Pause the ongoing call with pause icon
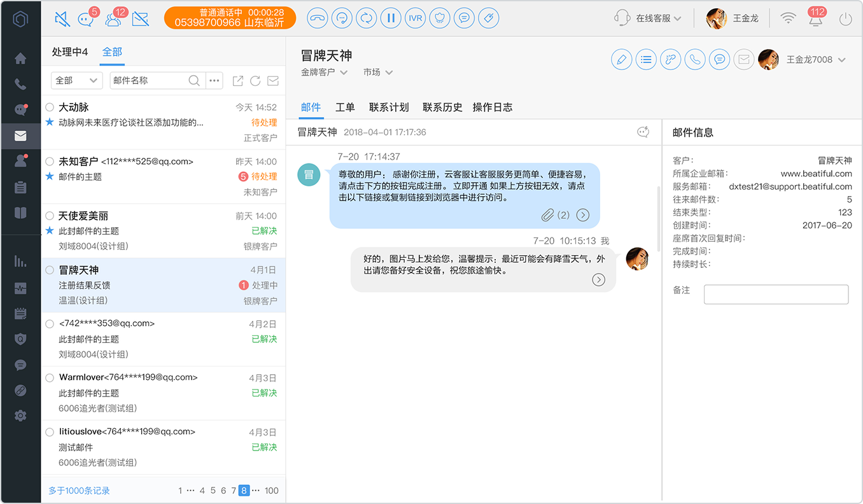 click(x=391, y=18)
